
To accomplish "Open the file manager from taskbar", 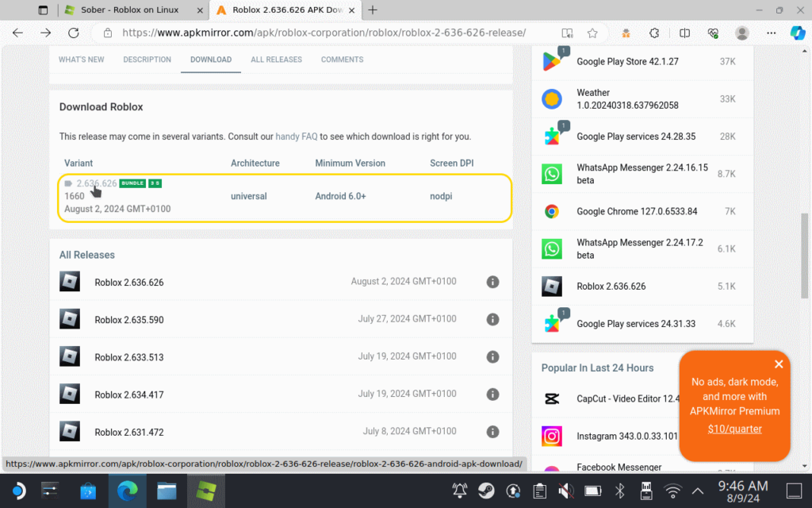I will pyautogui.click(x=167, y=491).
